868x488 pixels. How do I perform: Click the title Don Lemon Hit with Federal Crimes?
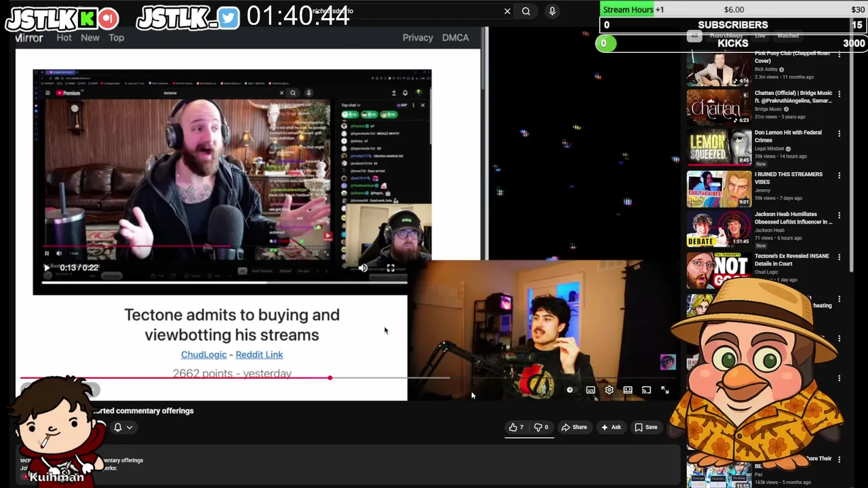coord(788,136)
